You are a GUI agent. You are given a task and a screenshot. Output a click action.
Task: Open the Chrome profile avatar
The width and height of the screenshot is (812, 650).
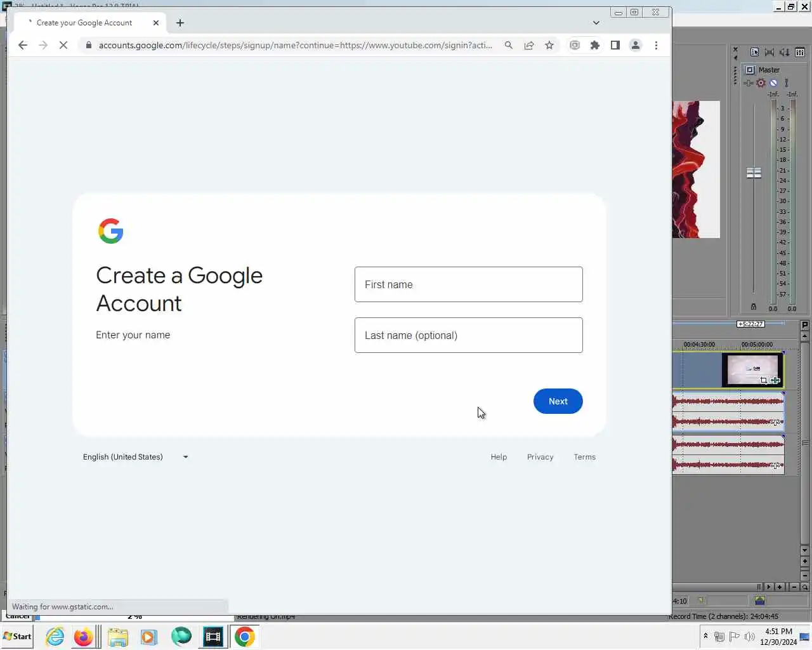[x=636, y=45]
